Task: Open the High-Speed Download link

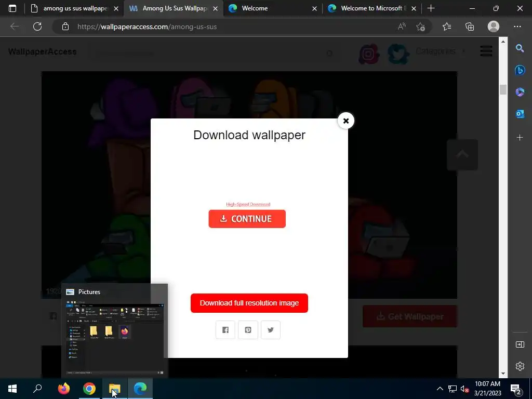Action: tap(248, 204)
